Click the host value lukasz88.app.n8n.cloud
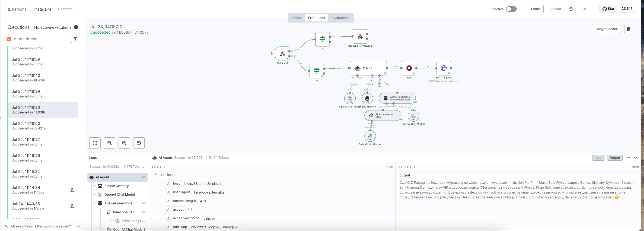This screenshot has height=231, width=644. point(202,184)
